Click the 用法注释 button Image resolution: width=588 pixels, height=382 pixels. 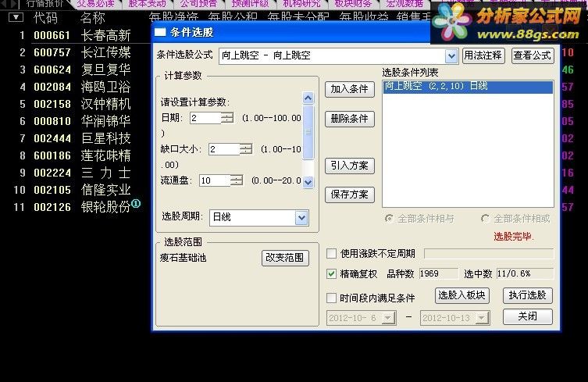coord(483,55)
